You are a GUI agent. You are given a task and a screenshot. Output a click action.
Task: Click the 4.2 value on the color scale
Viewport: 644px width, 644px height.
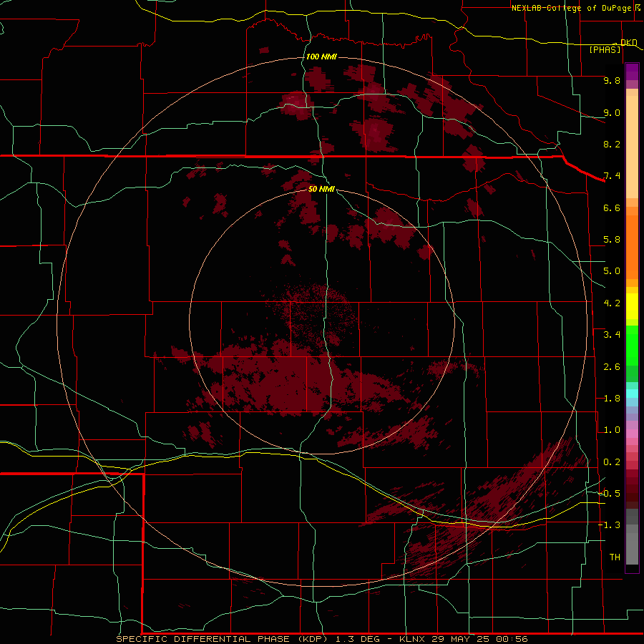tap(612, 303)
